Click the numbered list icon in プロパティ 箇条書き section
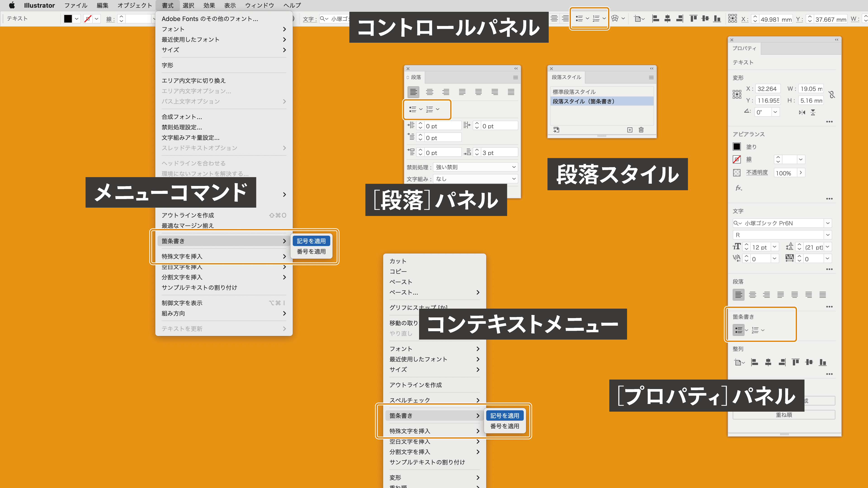The height and width of the screenshot is (488, 868). (755, 330)
